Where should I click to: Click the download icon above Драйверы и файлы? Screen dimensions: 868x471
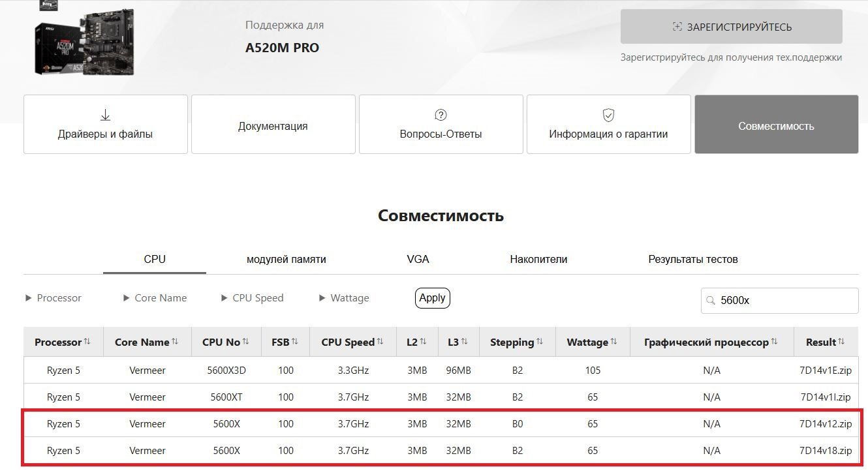pyautogui.click(x=105, y=115)
